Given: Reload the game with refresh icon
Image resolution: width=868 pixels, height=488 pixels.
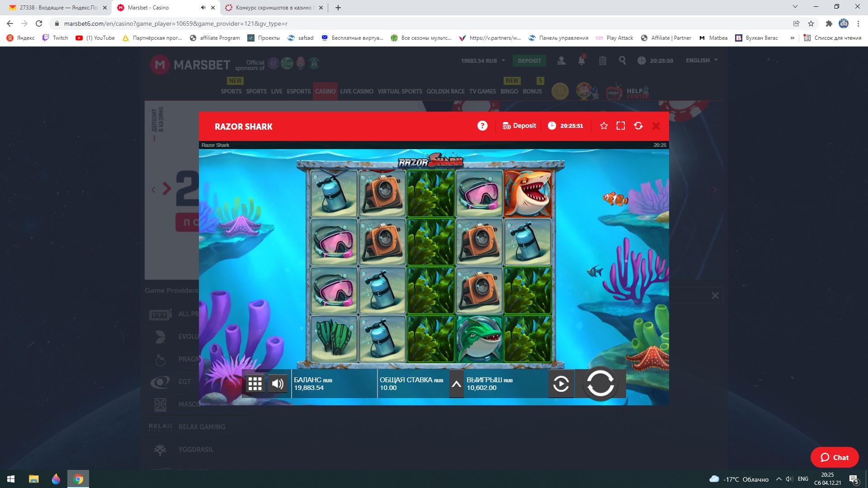Looking at the screenshot, I should [638, 126].
